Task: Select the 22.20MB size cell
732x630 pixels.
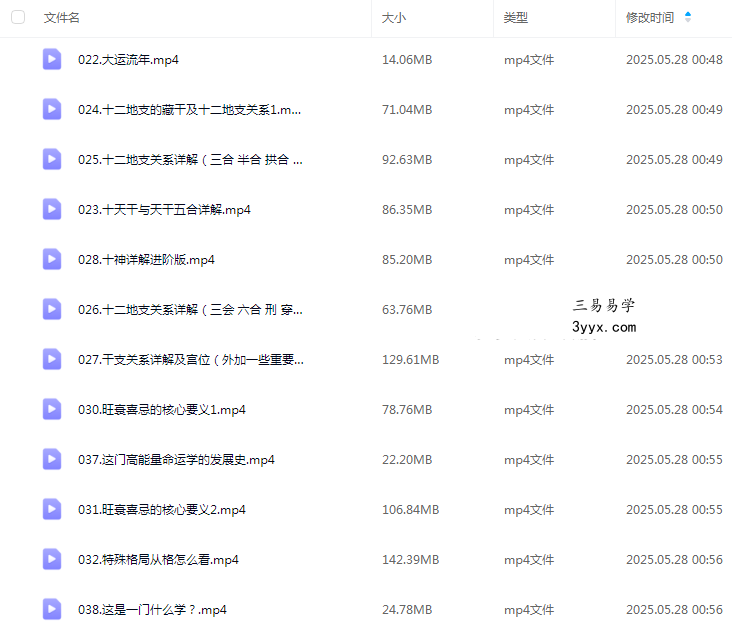Action: tap(407, 460)
